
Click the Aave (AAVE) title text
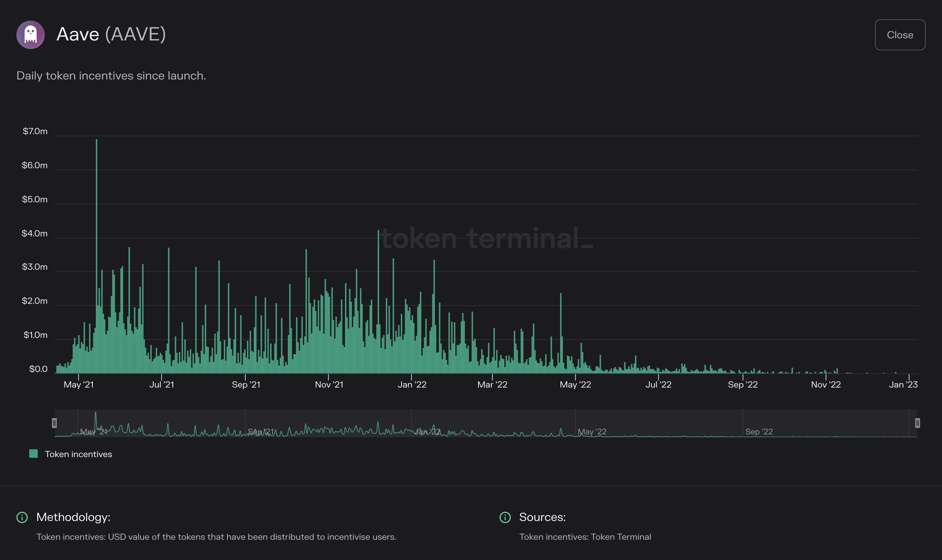[111, 34]
